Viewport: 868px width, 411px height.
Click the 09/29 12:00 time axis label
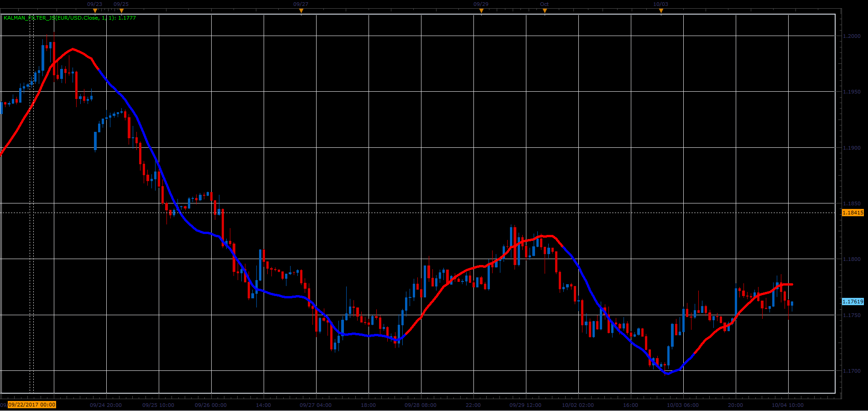525,405
